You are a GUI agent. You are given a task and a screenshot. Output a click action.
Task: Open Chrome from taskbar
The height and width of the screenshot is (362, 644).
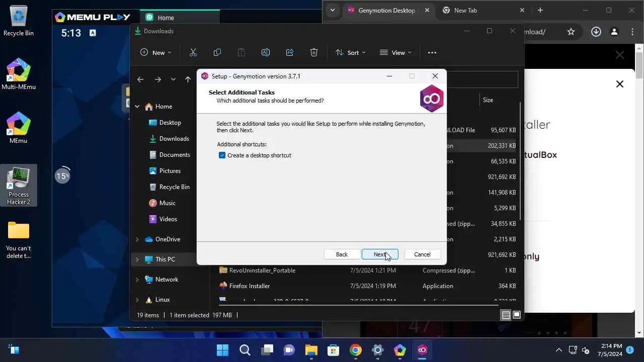[x=356, y=350]
